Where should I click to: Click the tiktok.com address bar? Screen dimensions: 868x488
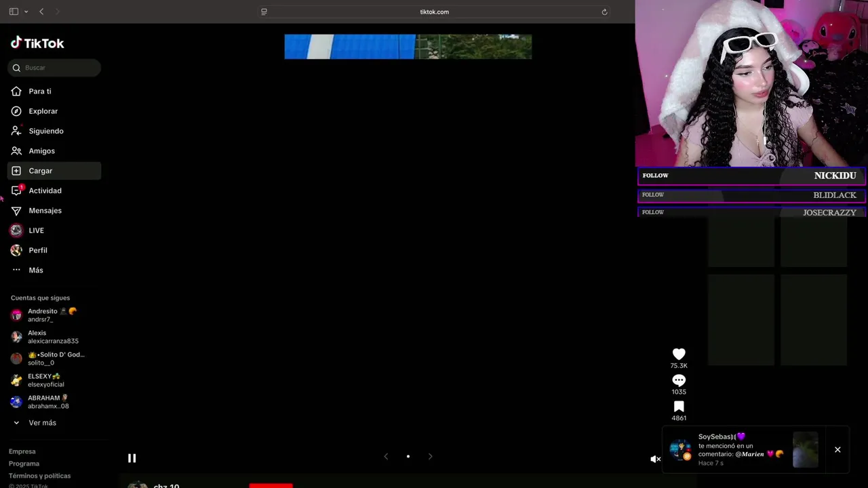tap(434, 12)
